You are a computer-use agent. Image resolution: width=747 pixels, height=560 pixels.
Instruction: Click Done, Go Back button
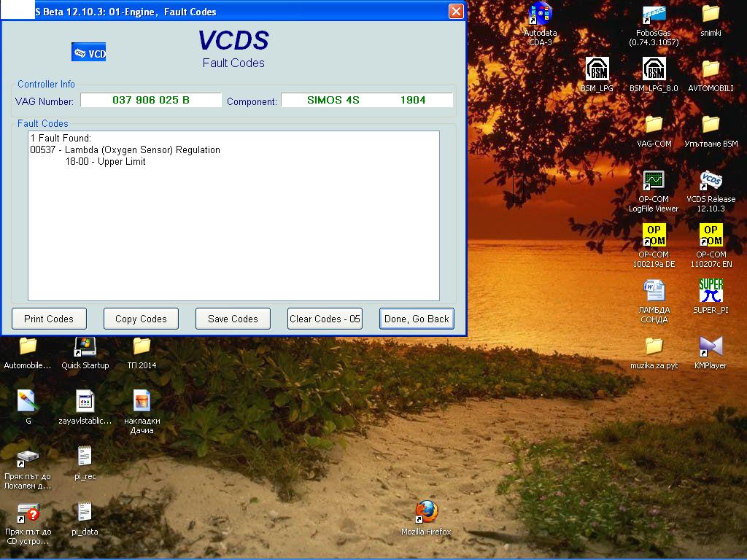(417, 319)
